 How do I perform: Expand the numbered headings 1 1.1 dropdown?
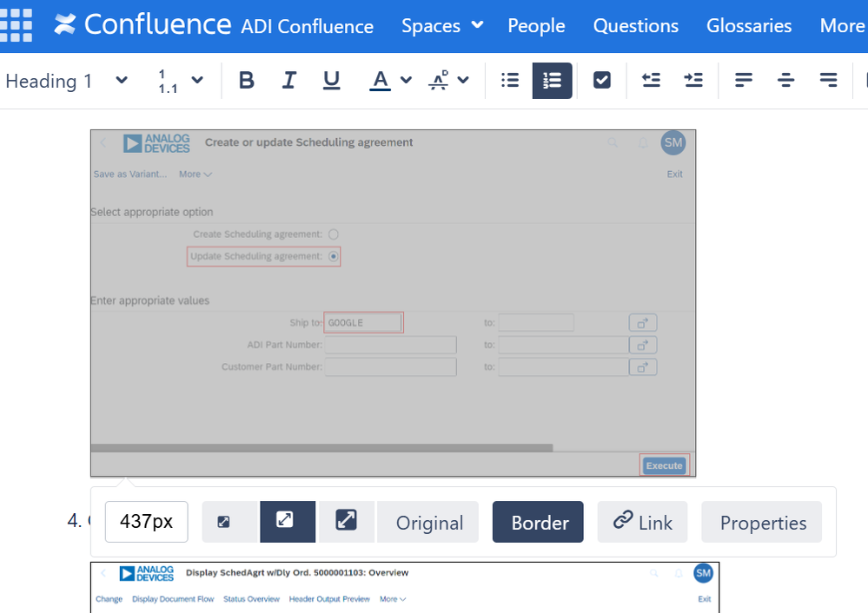pyautogui.click(x=181, y=81)
